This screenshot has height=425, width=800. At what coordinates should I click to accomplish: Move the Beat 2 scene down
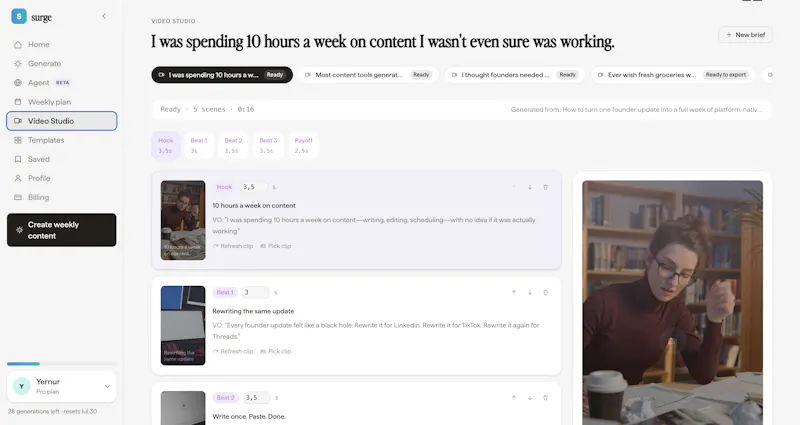(x=530, y=397)
